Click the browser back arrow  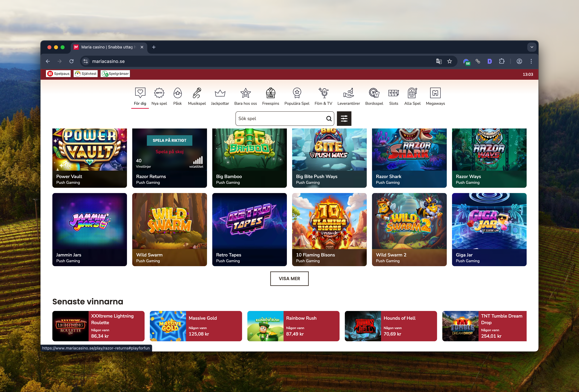pyautogui.click(x=48, y=61)
